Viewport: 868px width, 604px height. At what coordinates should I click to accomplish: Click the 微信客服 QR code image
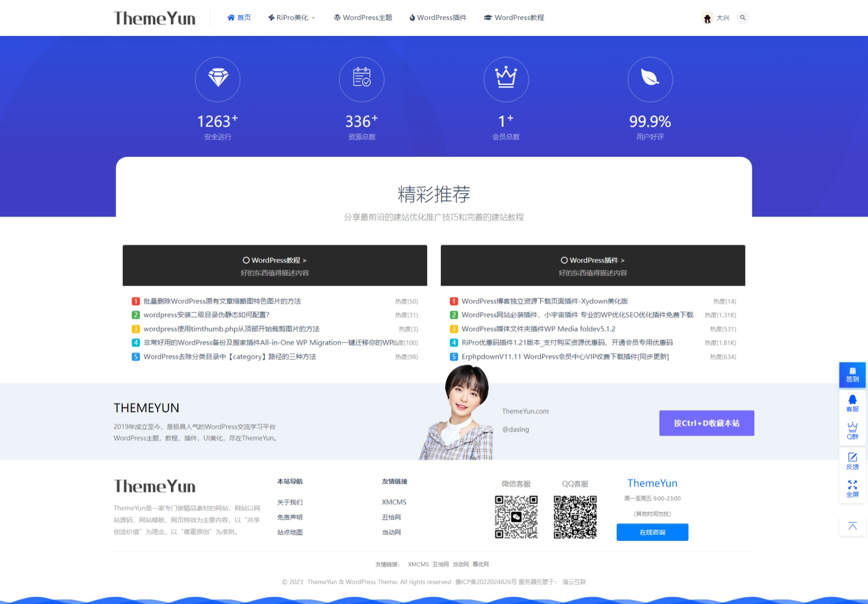click(x=516, y=517)
